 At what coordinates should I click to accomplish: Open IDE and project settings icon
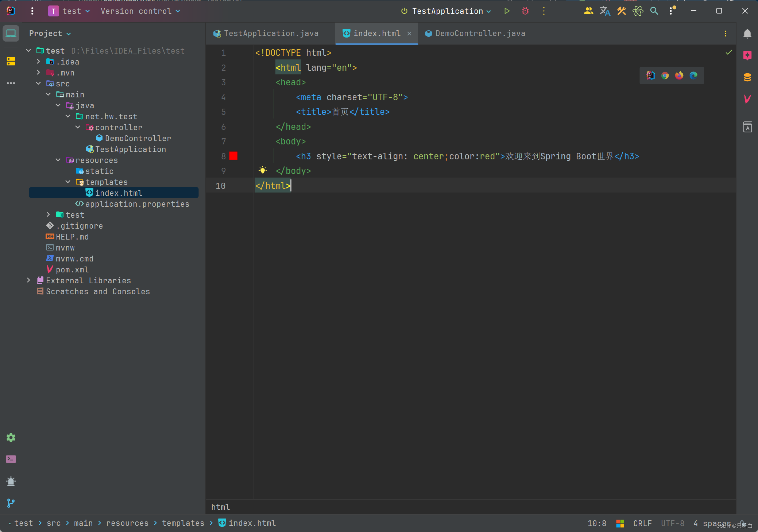672,11
